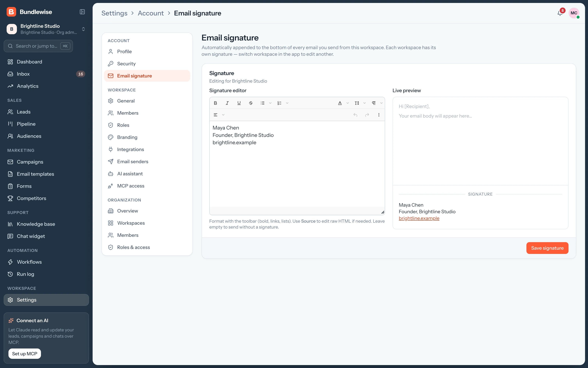The width and height of the screenshot is (588, 368).
Task: Grab the editor resize handle
Action: 383,213
